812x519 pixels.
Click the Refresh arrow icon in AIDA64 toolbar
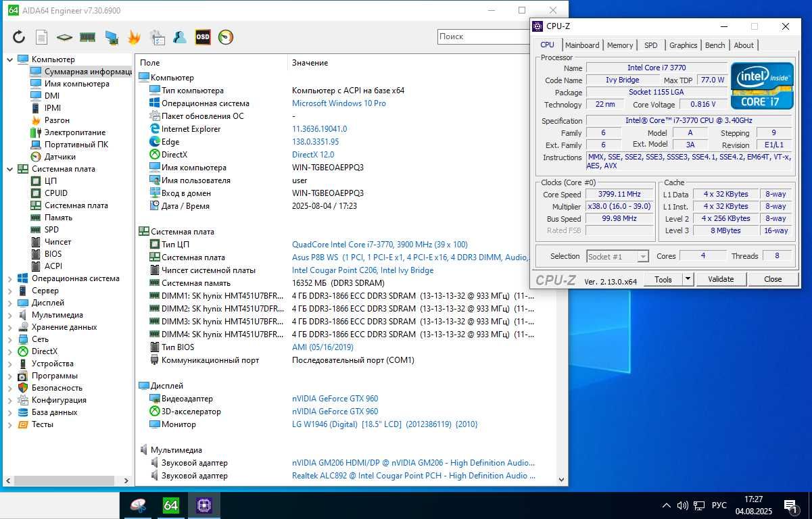tap(19, 37)
